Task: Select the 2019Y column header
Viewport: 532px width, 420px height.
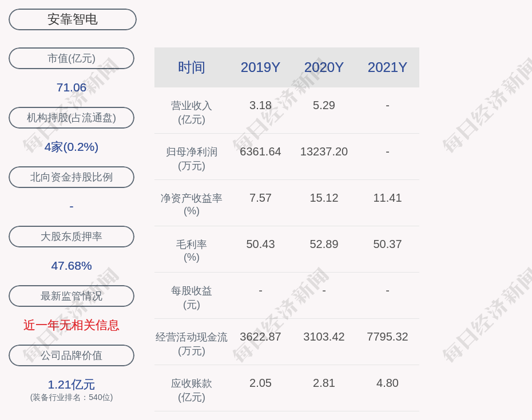Action: point(260,67)
